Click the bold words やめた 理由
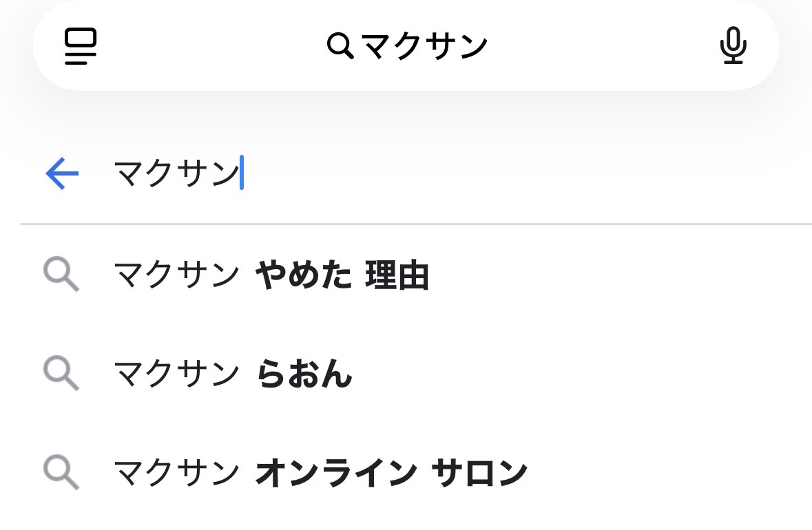This screenshot has height=530, width=812. (342, 276)
